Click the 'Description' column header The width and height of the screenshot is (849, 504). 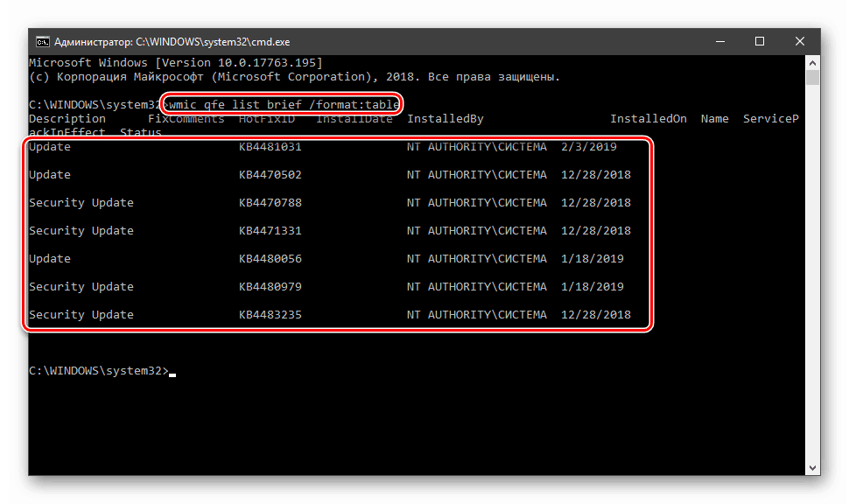[67, 119]
